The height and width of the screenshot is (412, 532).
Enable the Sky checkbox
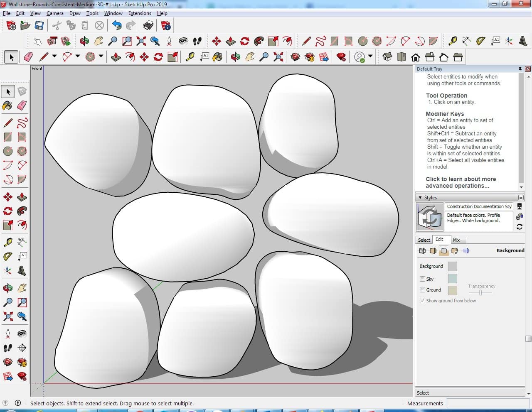click(422, 279)
